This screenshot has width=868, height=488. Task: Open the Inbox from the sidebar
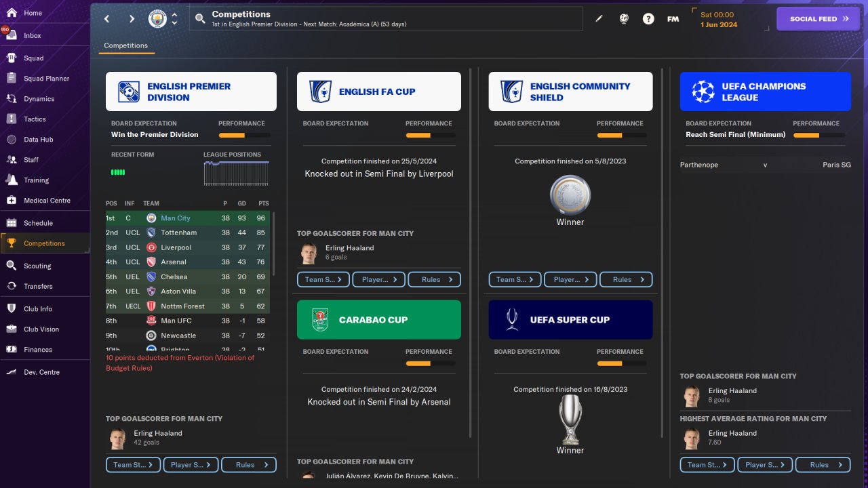(x=32, y=35)
